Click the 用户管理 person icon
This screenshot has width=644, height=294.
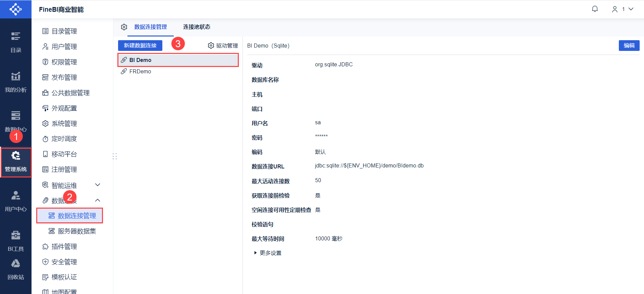(x=45, y=47)
